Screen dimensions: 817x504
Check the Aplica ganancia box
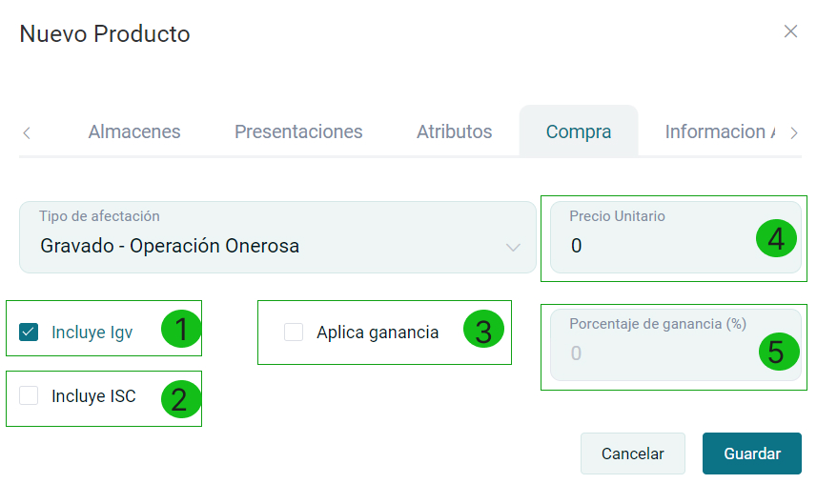coord(294,333)
